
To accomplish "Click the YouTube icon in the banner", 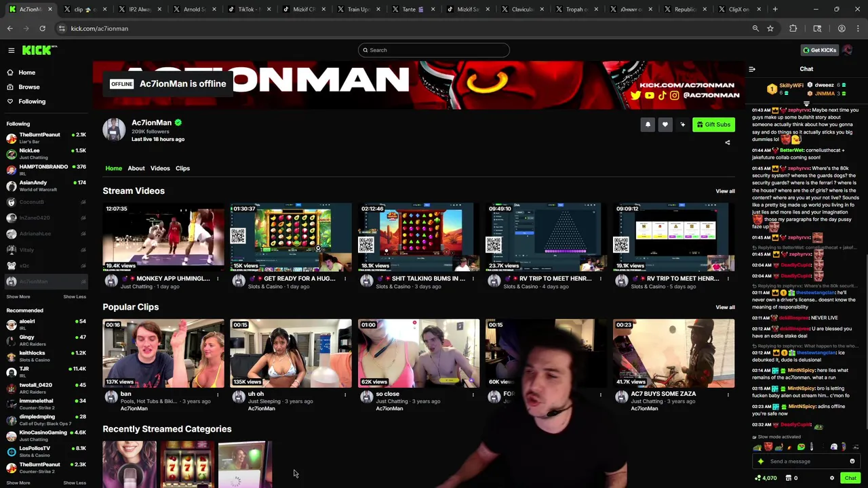I will (x=649, y=96).
